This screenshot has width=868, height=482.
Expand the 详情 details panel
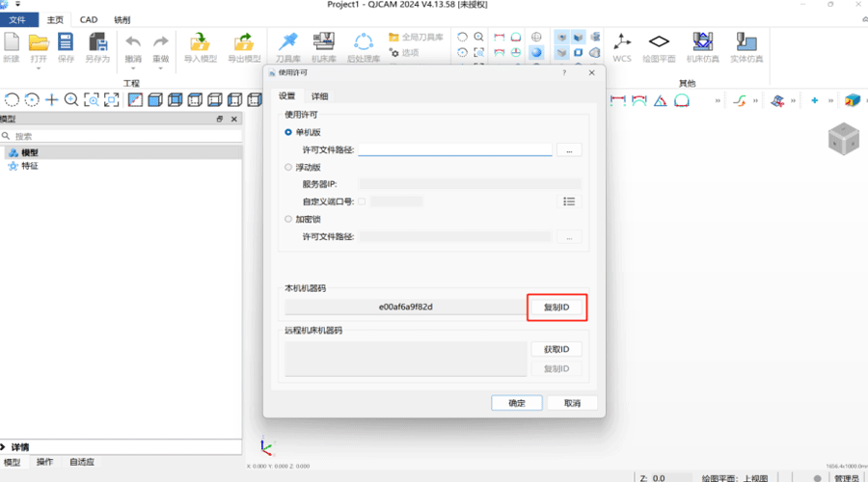pos(5,447)
